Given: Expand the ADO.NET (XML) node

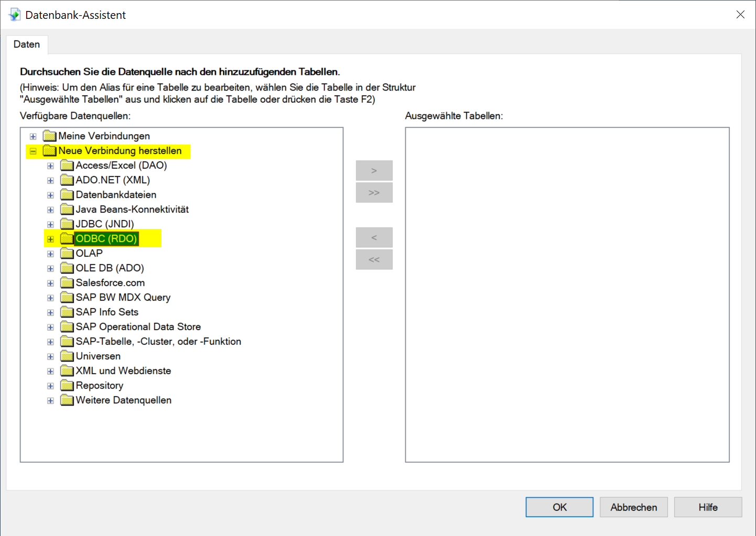Looking at the screenshot, I should [x=50, y=180].
